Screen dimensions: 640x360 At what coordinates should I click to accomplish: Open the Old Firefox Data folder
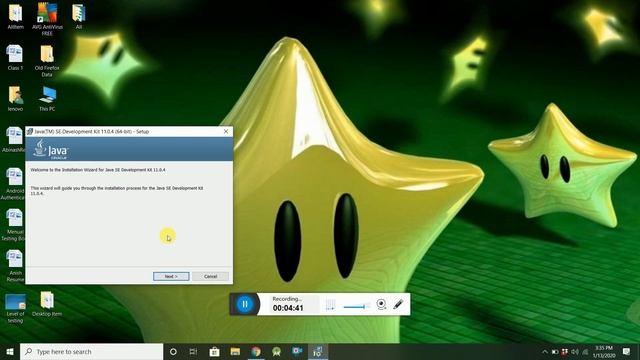(47, 61)
